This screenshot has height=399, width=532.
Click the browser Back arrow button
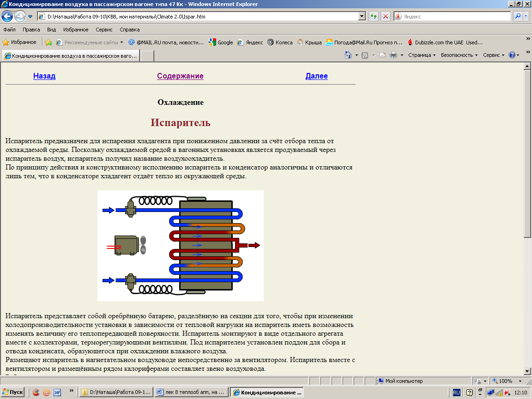[x=7, y=16]
